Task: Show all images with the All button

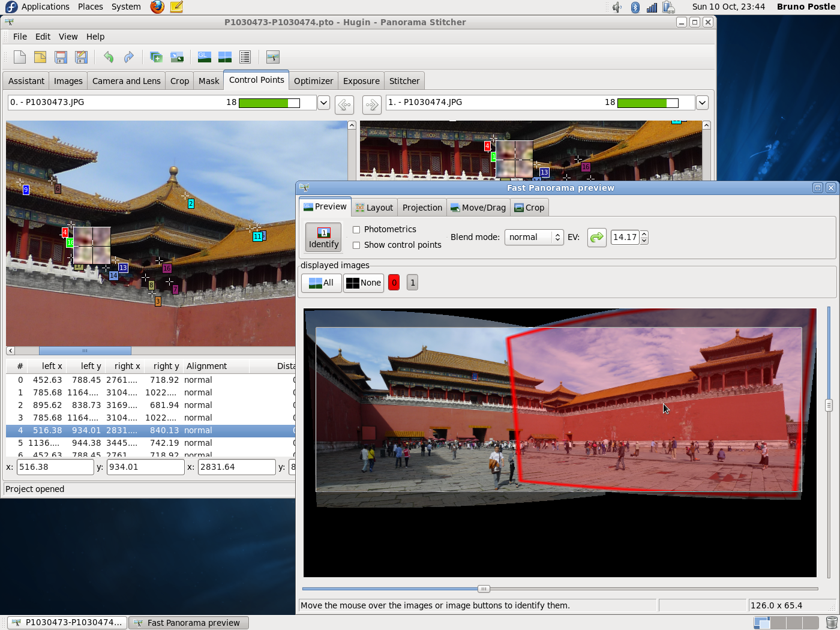Action: coord(321,283)
